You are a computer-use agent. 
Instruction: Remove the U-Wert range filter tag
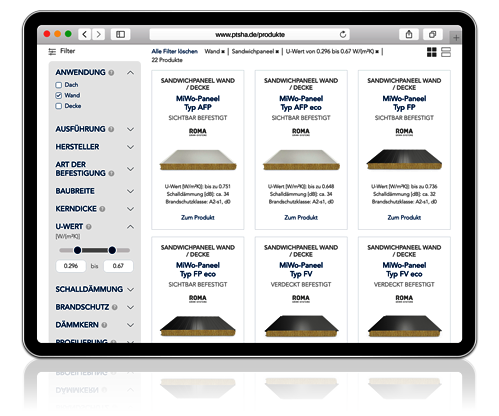(377, 52)
